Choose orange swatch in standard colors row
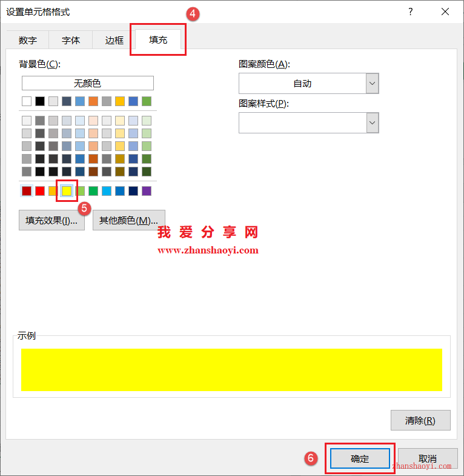464x476 pixels. [x=53, y=191]
